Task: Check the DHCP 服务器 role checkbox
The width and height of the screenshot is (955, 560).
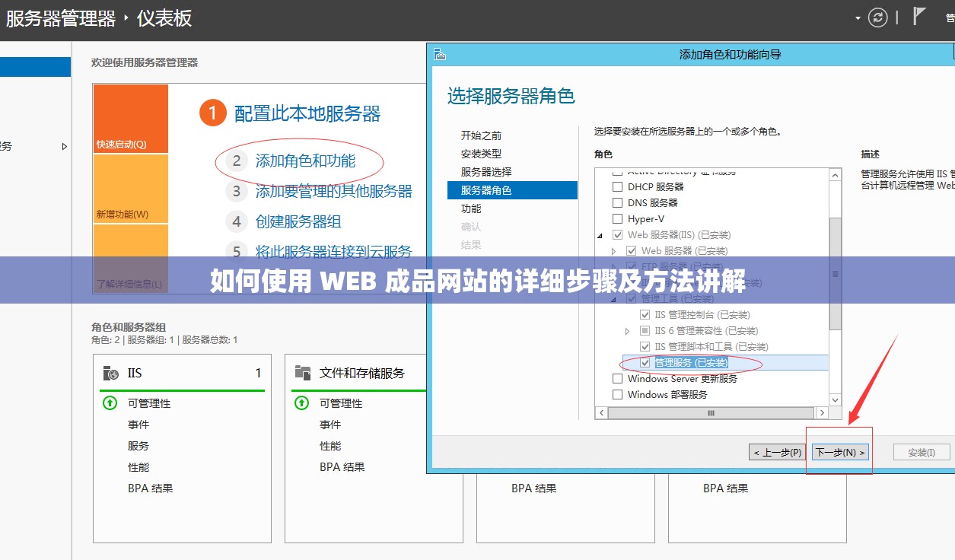Action: tap(618, 186)
